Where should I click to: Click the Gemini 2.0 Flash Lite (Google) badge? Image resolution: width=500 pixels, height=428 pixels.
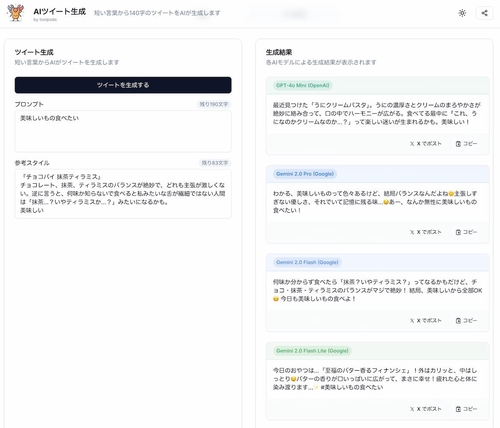(x=312, y=351)
